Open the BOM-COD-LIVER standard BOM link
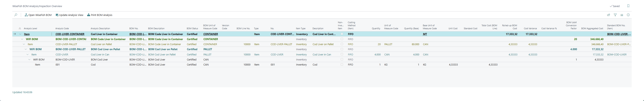Viewport: 644px width, 101px height. (x=617, y=55)
